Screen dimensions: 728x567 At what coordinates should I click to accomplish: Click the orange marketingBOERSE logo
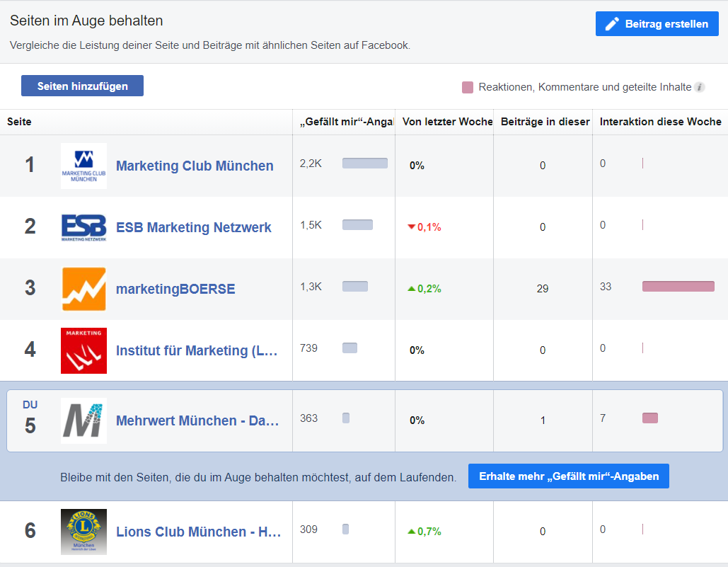(83, 289)
